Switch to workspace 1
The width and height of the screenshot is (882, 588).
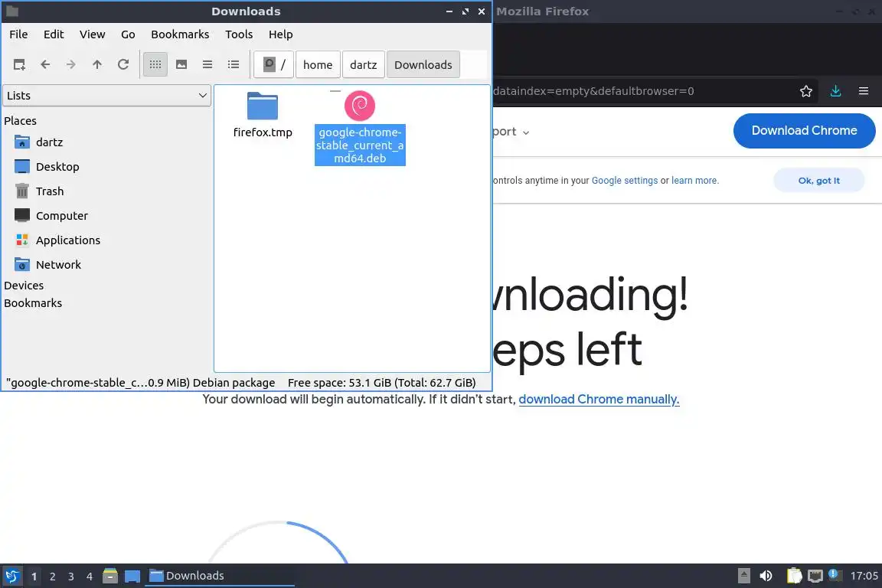pos(34,577)
